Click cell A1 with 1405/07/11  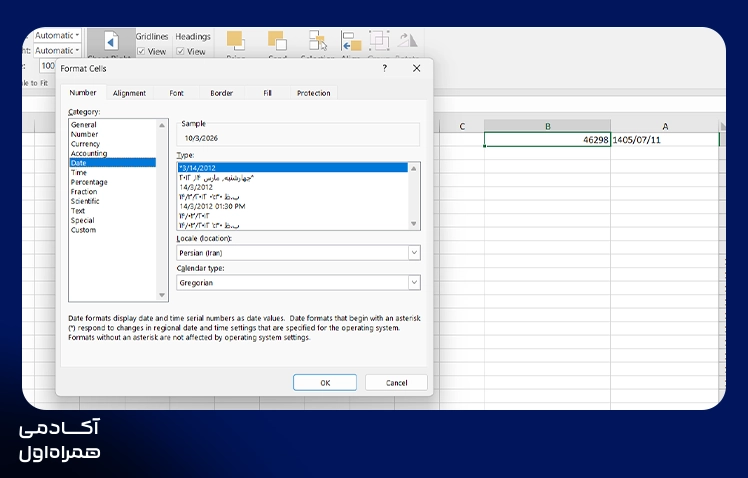coord(665,140)
